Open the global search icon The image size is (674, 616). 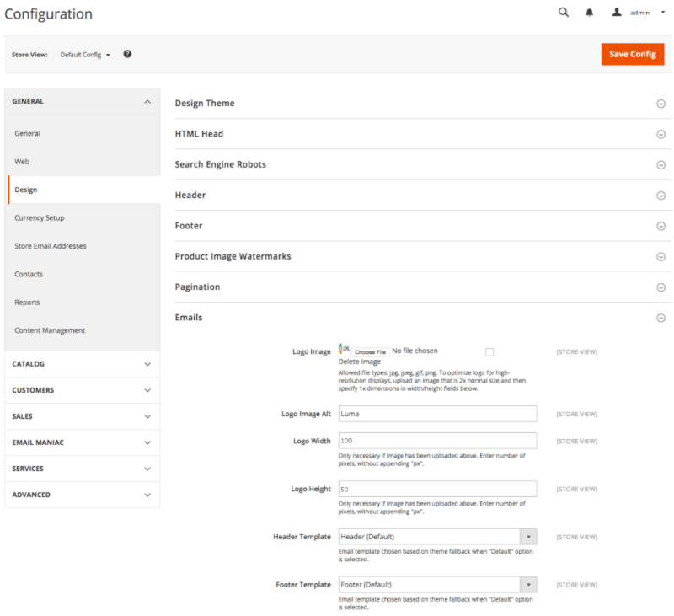563,13
